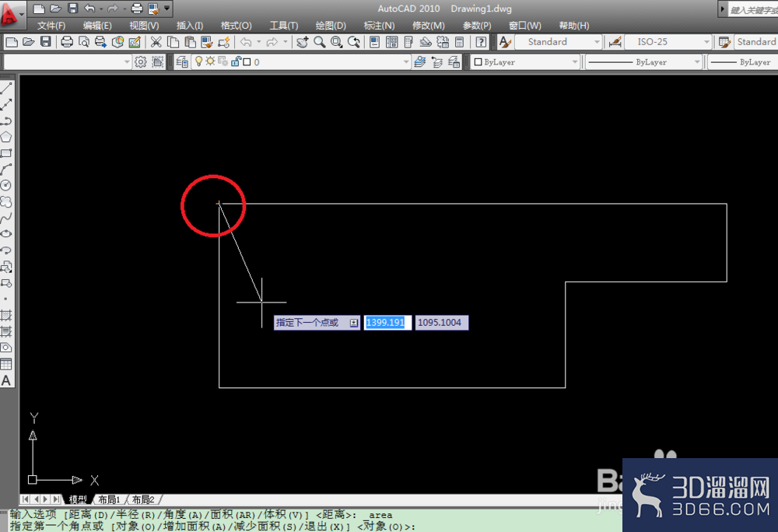Image resolution: width=778 pixels, height=532 pixels.
Task: Open the 标注(N) menu
Action: click(x=379, y=26)
